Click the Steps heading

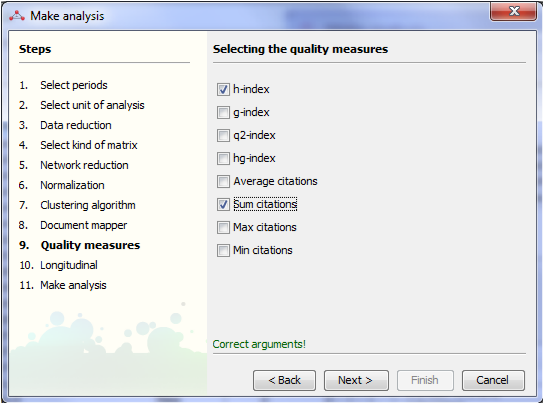[x=35, y=49]
